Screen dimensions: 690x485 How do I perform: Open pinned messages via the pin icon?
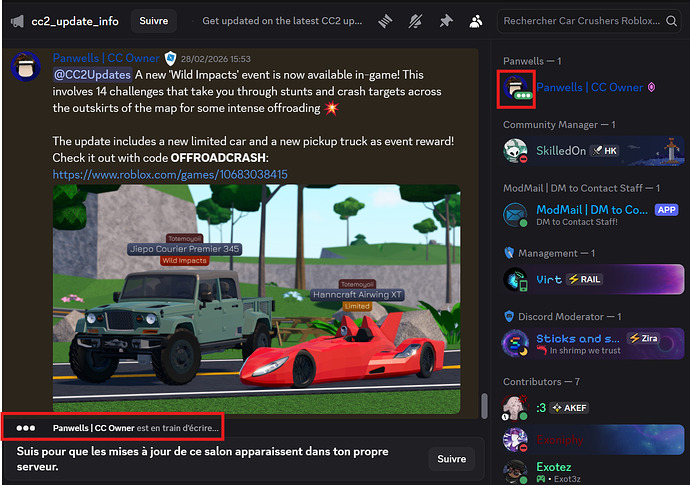click(x=443, y=20)
